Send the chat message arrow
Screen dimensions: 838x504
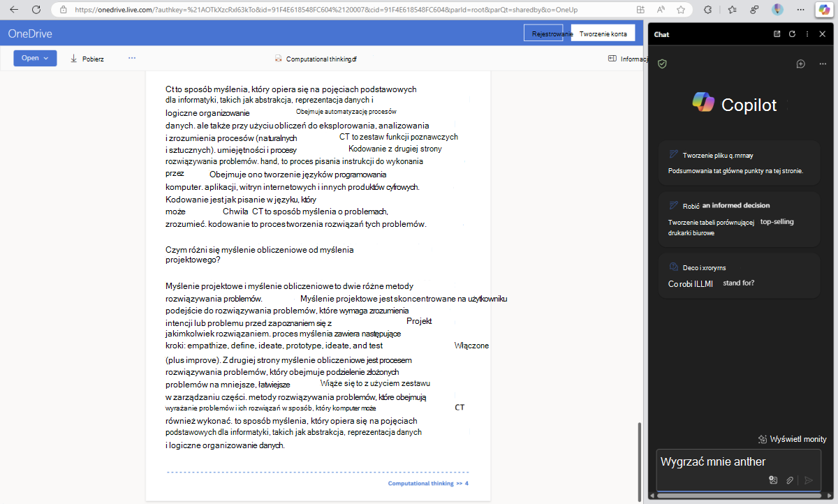809,480
